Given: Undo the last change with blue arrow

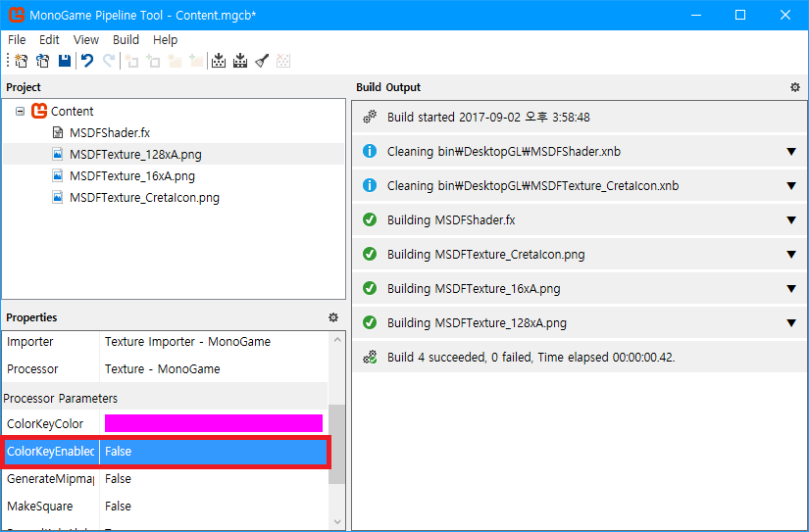Looking at the screenshot, I should tap(87, 61).
